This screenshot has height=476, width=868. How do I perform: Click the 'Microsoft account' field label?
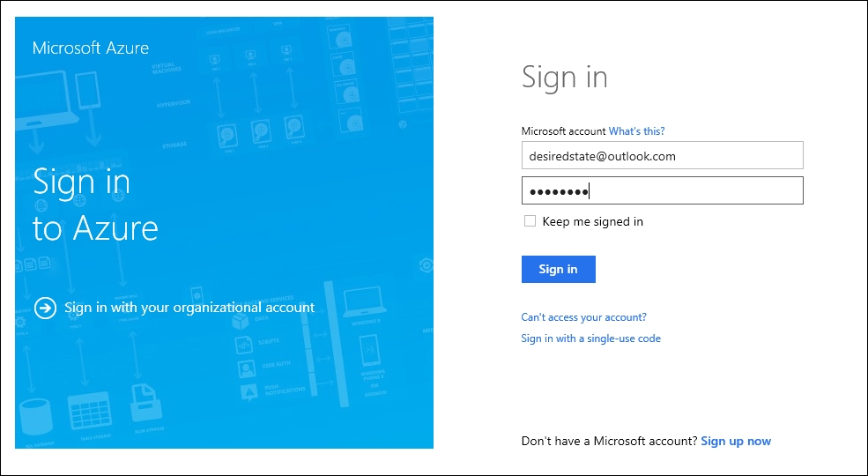coord(563,131)
